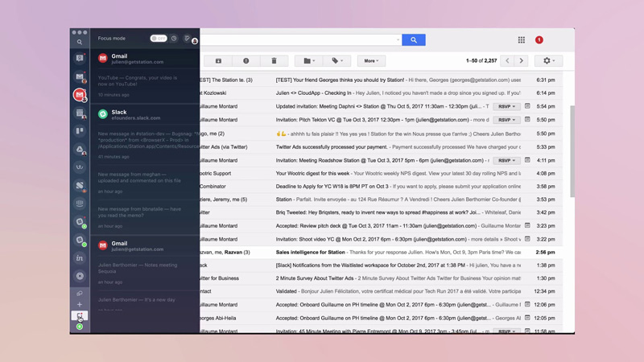The image size is (644, 362).
Task: Open the Google Drive dock icon
Action: tap(80, 149)
